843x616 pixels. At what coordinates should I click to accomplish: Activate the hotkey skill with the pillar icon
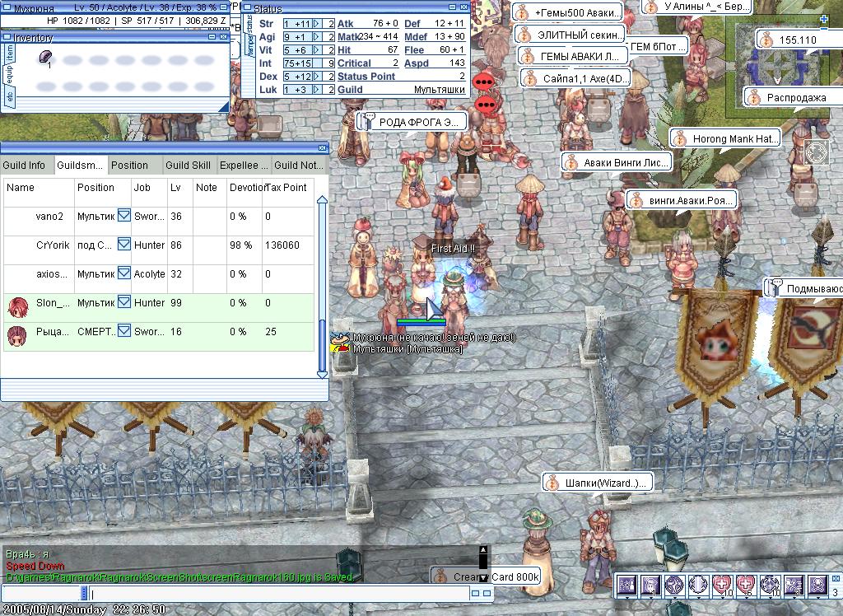tap(698, 585)
